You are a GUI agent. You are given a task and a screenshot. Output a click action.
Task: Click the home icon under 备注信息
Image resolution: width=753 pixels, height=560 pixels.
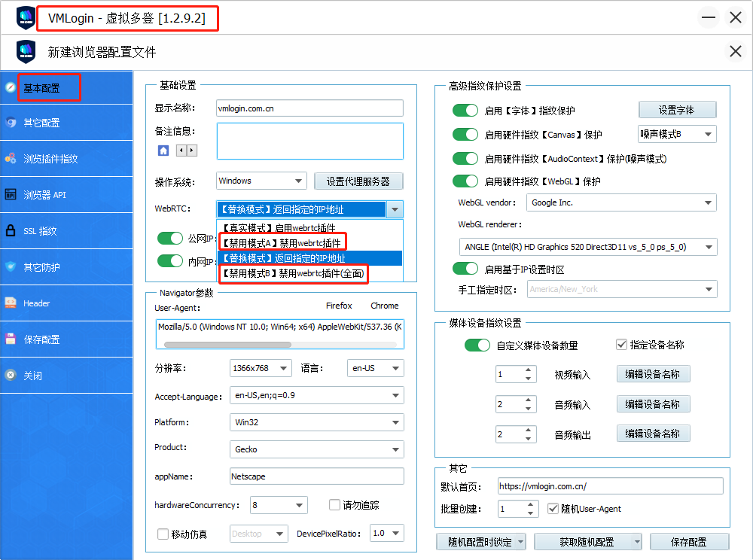click(163, 151)
